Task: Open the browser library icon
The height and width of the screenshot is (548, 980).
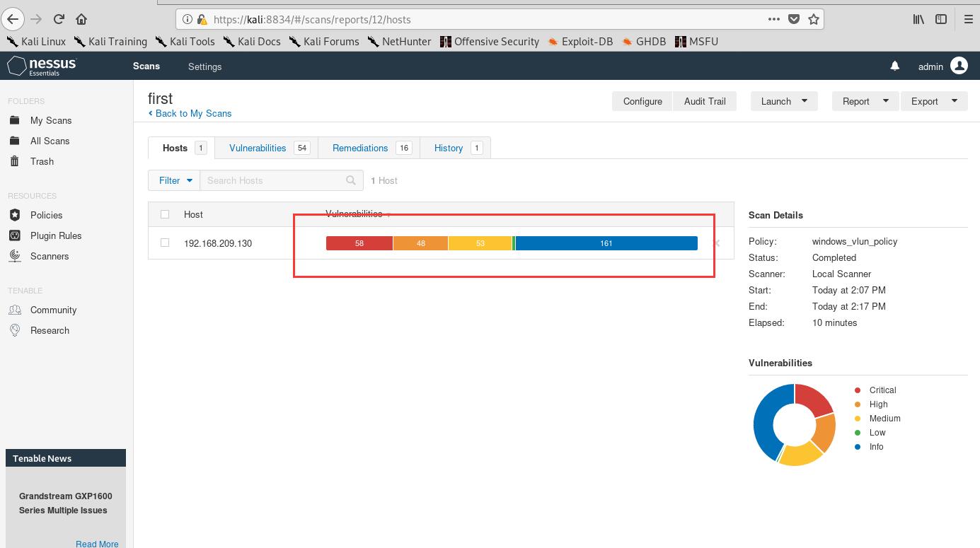Action: coord(918,19)
